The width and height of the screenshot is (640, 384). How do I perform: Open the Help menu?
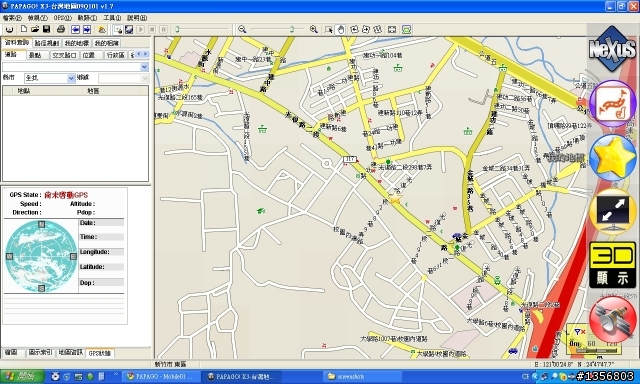pos(137,18)
